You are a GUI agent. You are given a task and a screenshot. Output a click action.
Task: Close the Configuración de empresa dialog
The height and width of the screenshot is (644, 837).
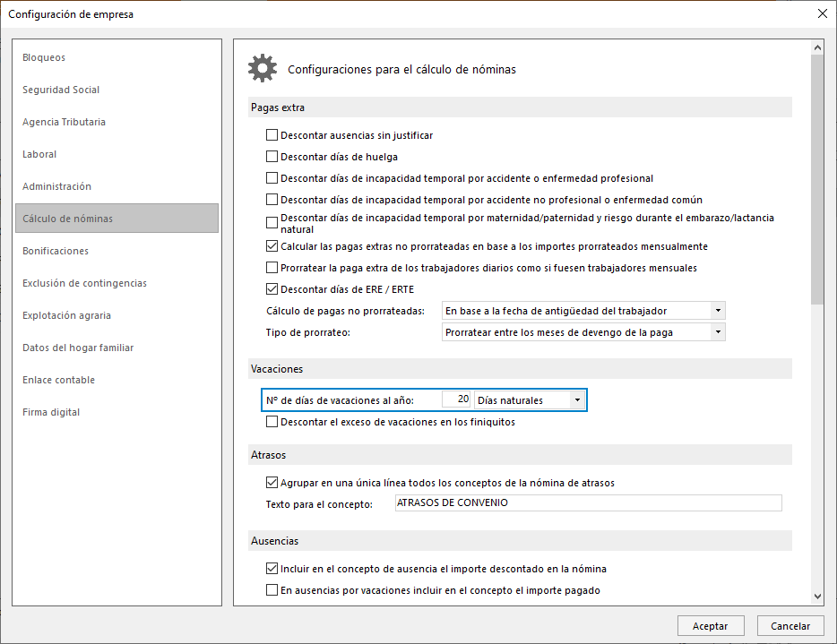tap(822, 13)
